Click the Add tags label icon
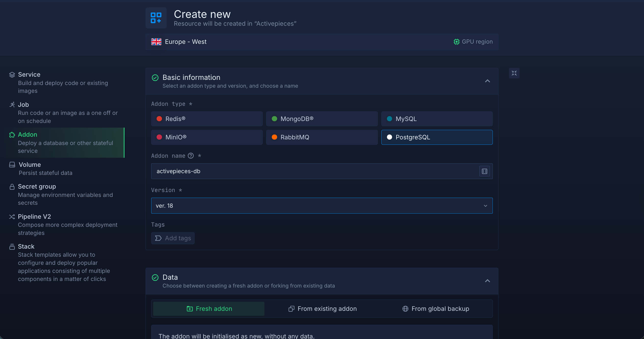 coord(158,238)
